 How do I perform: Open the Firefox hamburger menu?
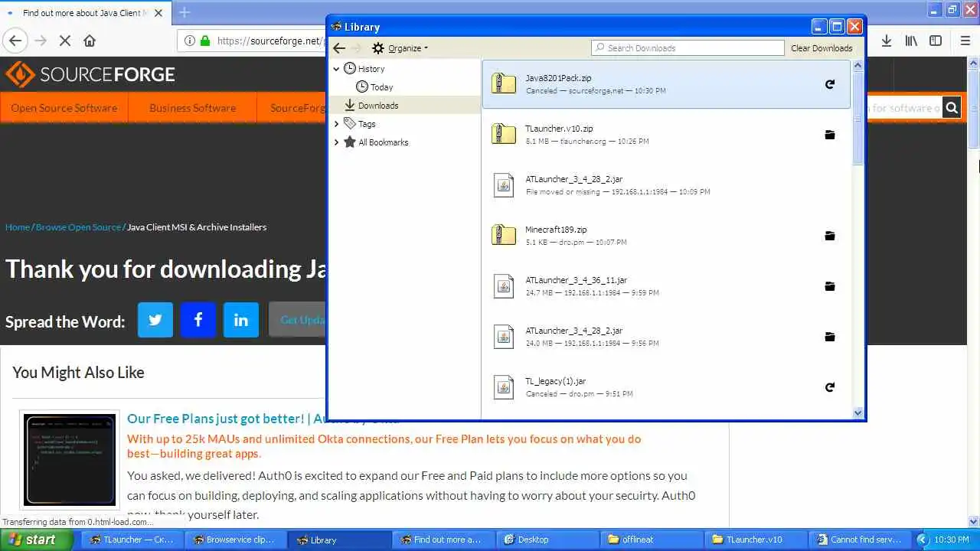pyautogui.click(x=964, y=41)
